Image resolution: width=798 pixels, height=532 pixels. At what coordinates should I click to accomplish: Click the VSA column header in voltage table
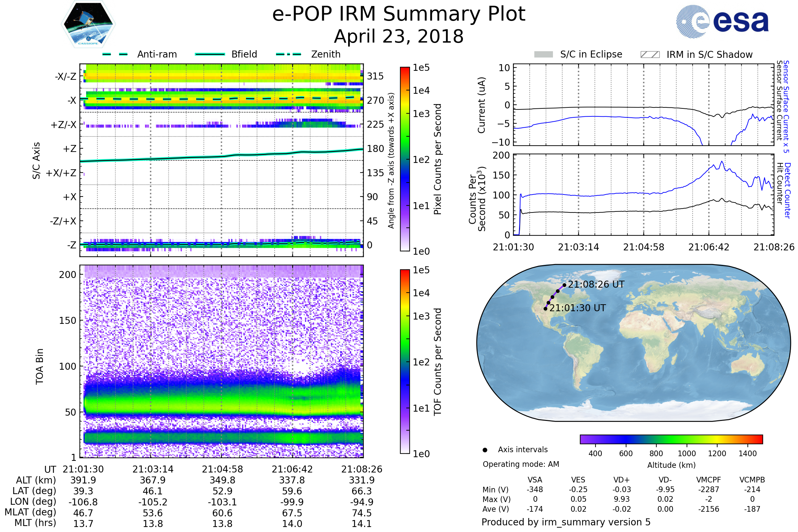pyautogui.click(x=535, y=480)
